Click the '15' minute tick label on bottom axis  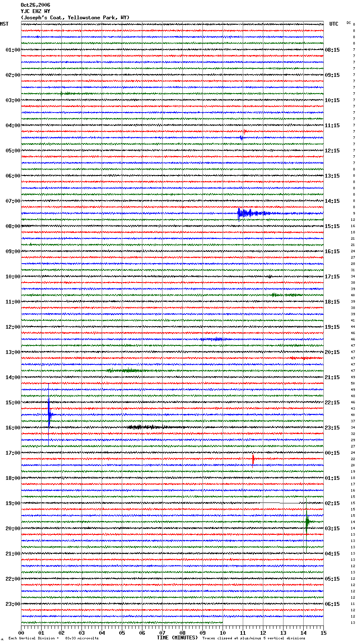coord(323,633)
